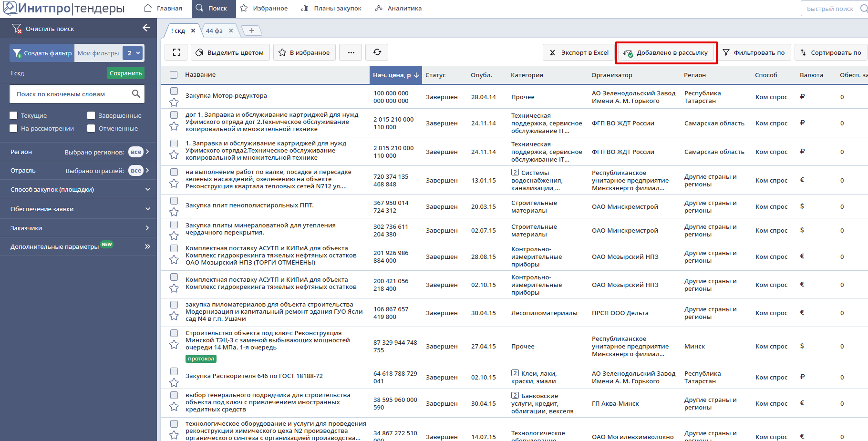Select checkbox for 'Закупка Мотор-редуктора' row
The image size is (868, 441).
(174, 91)
